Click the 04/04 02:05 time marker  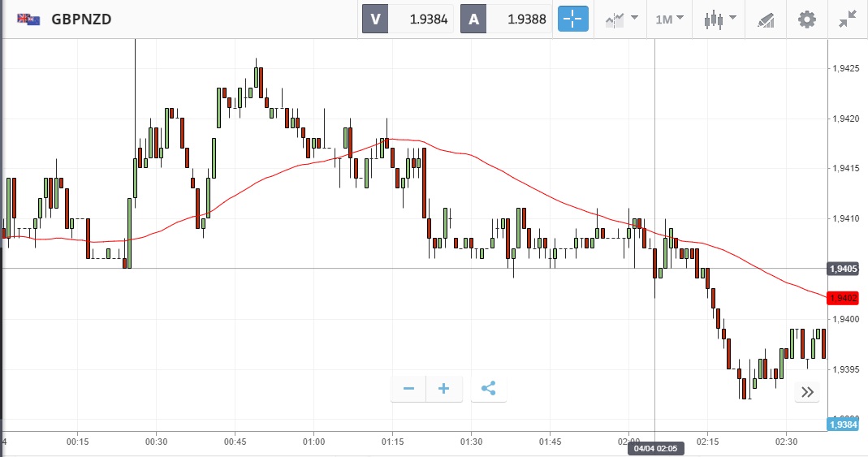pos(654,448)
